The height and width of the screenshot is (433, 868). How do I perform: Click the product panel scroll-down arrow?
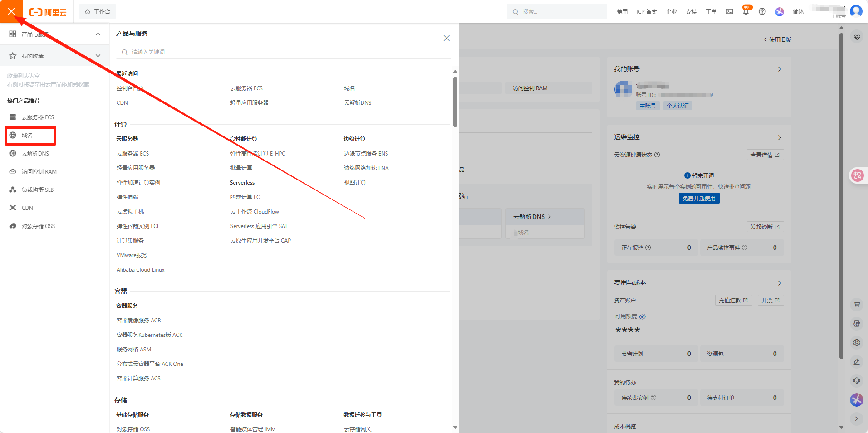[x=455, y=427]
